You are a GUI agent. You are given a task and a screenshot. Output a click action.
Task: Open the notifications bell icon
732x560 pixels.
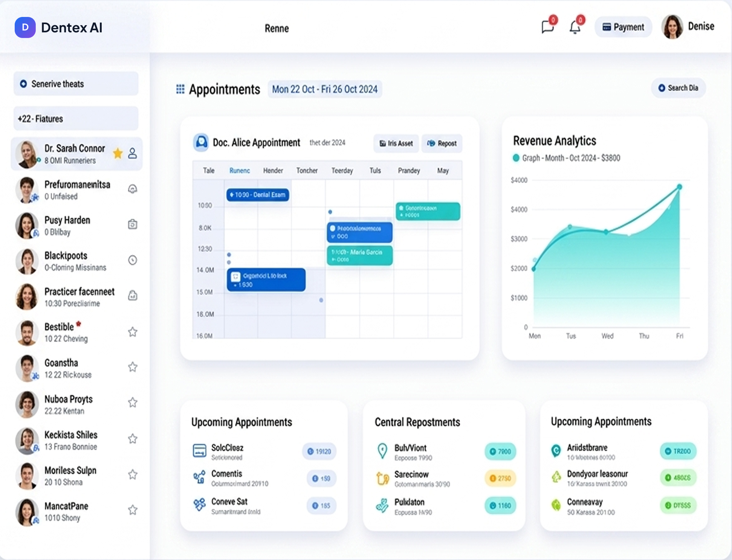[x=575, y=27]
